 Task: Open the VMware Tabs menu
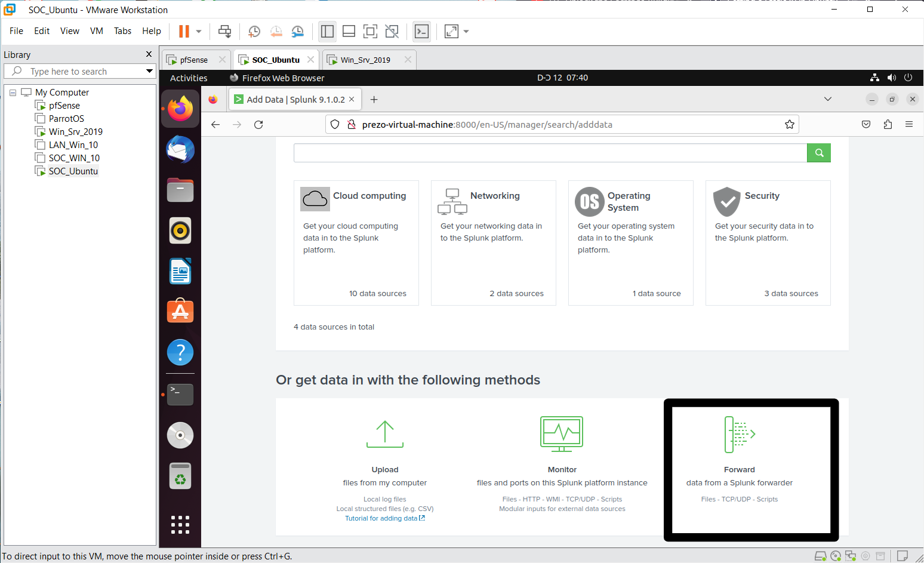(122, 31)
